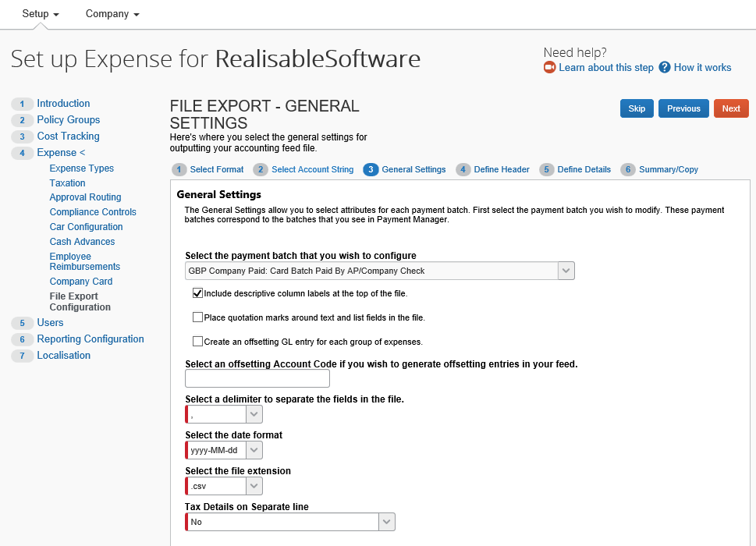Viewport: 756px width, 546px height.
Task: Open the Setup menu
Action: click(41, 14)
